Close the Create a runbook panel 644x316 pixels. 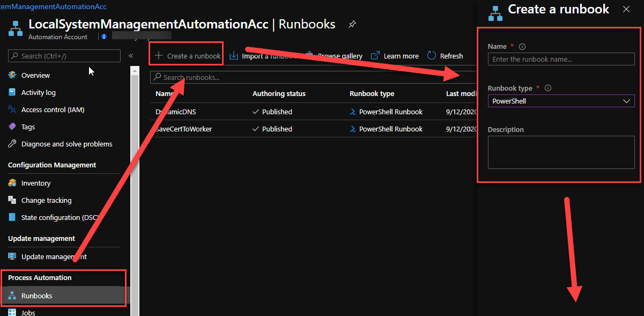[x=626, y=9]
